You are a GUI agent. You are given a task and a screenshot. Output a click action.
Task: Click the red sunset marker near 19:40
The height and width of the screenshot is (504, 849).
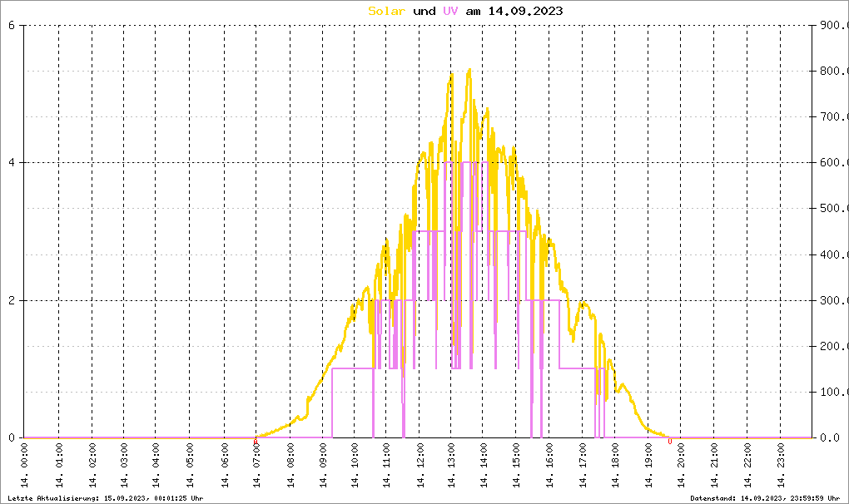point(670,442)
